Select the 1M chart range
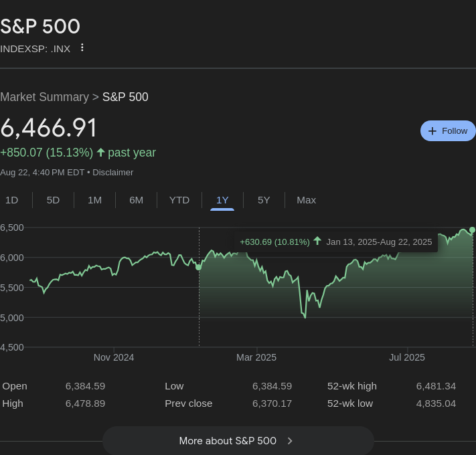 tap(94, 200)
